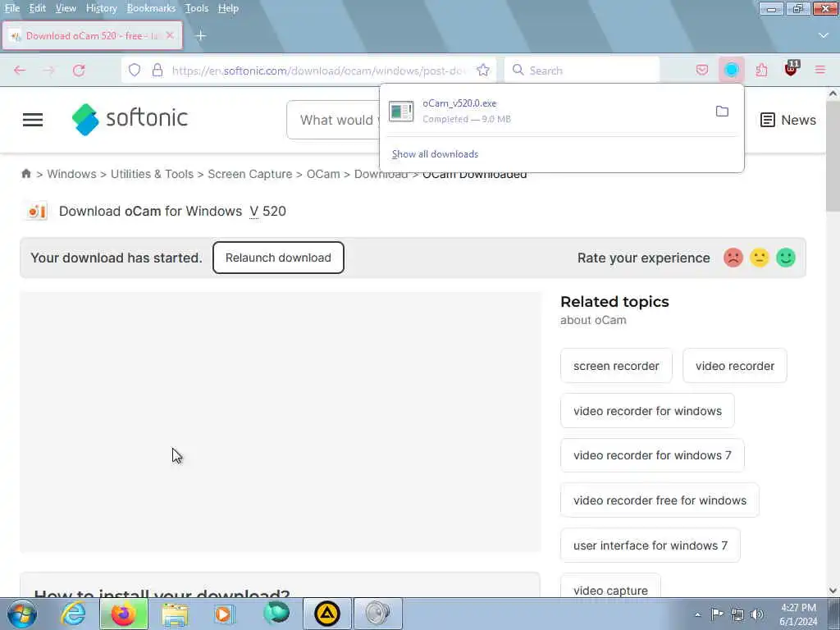Open the History menu
This screenshot has width=840, height=630.
pyautogui.click(x=101, y=8)
